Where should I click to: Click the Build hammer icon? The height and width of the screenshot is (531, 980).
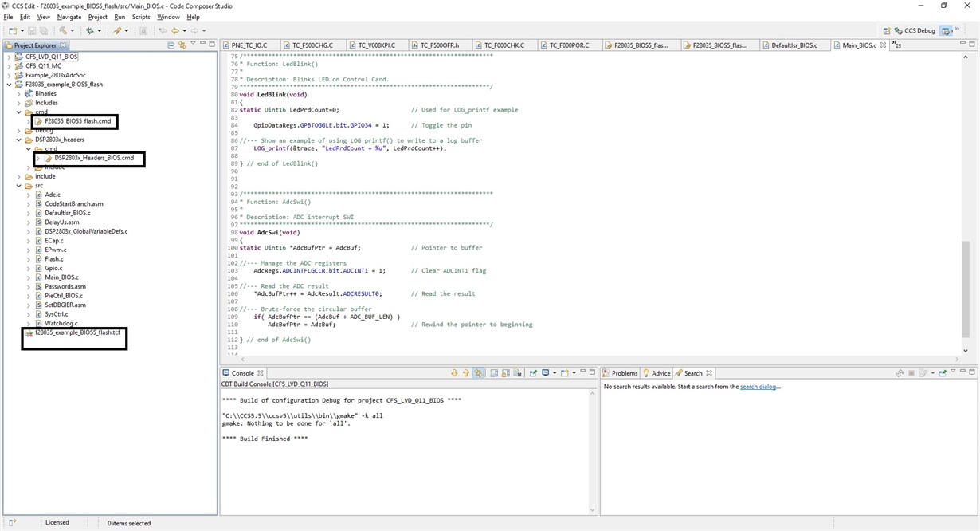[63, 31]
